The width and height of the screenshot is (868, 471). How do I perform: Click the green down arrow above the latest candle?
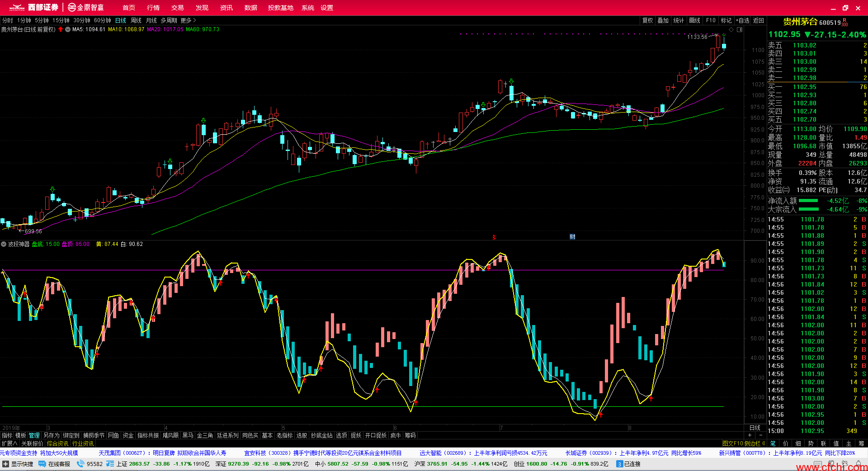tap(724, 34)
